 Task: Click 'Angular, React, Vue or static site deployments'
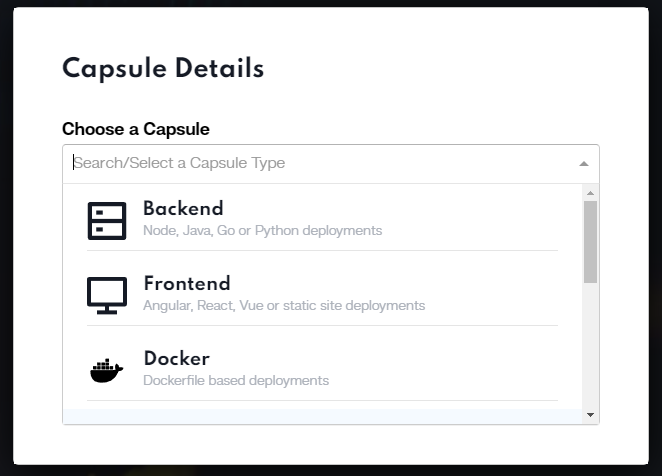[284, 305]
